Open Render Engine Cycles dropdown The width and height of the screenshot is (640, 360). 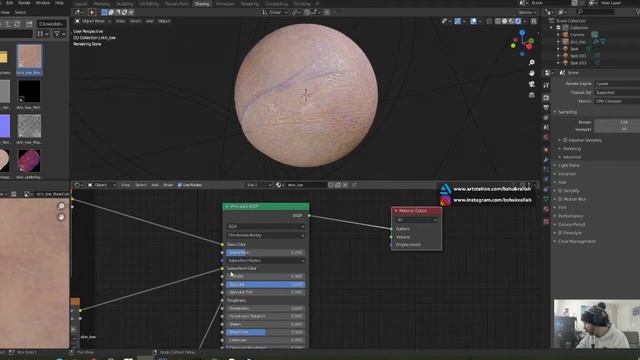pyautogui.click(x=616, y=84)
